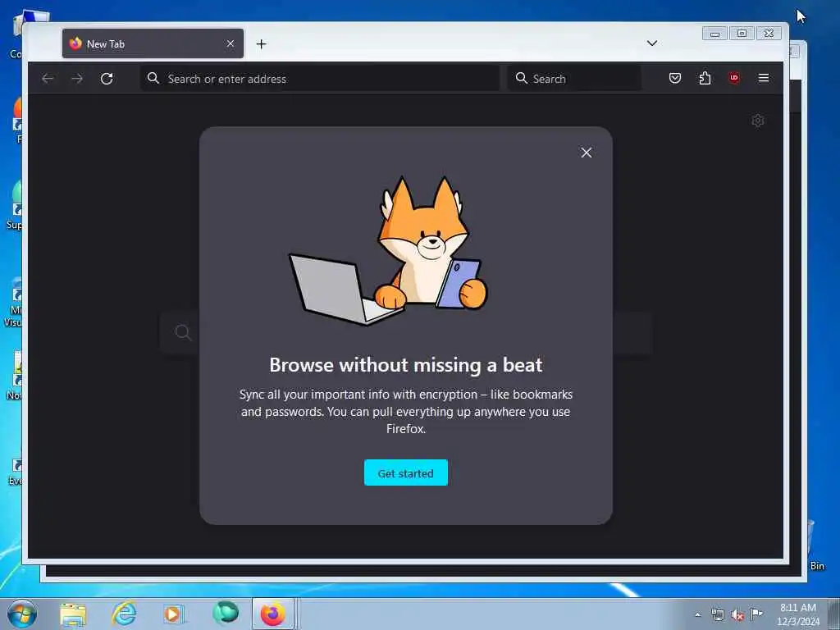Open the Windows Start button
This screenshot has height=630, width=840.
(x=22, y=614)
